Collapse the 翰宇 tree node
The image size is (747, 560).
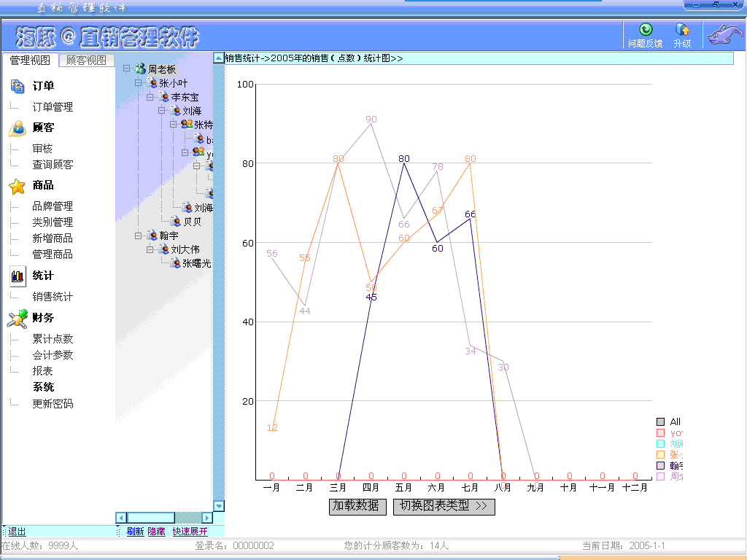tap(138, 236)
